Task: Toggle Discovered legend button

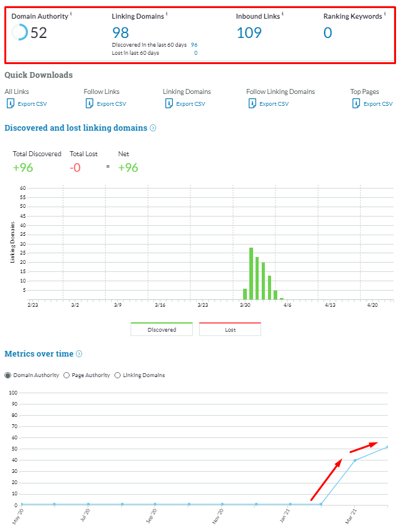Action: pos(162,329)
